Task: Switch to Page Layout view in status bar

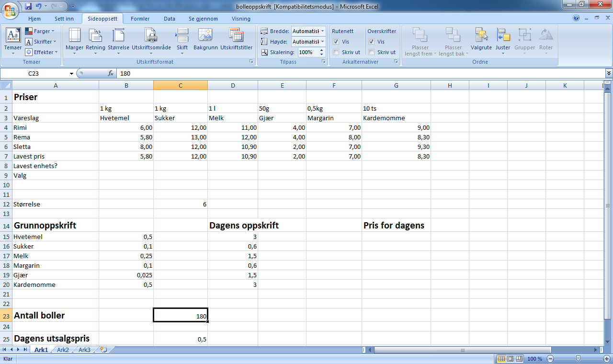Action: pos(511,359)
